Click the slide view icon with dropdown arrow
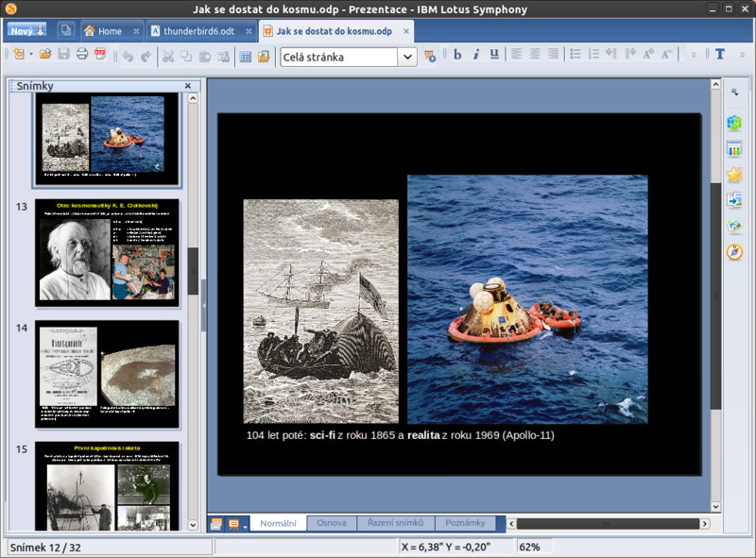The width and height of the screenshot is (756, 558). (x=237, y=524)
